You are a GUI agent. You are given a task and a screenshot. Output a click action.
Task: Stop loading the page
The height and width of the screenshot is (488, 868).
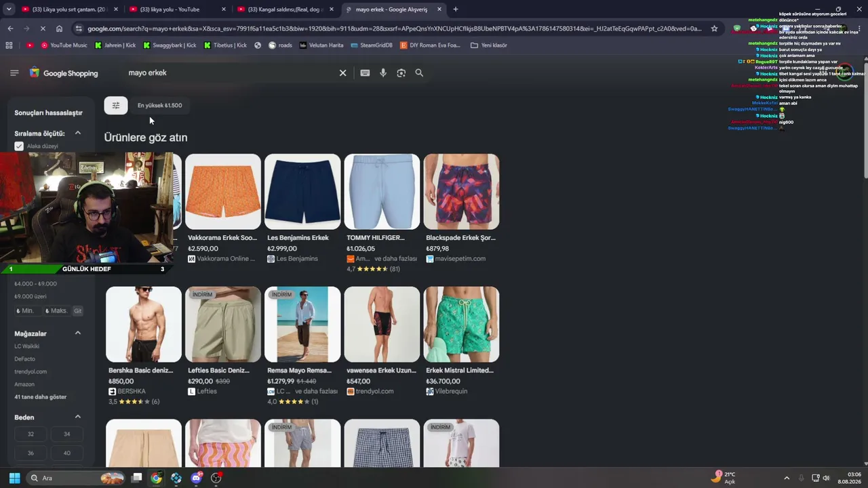click(x=42, y=28)
